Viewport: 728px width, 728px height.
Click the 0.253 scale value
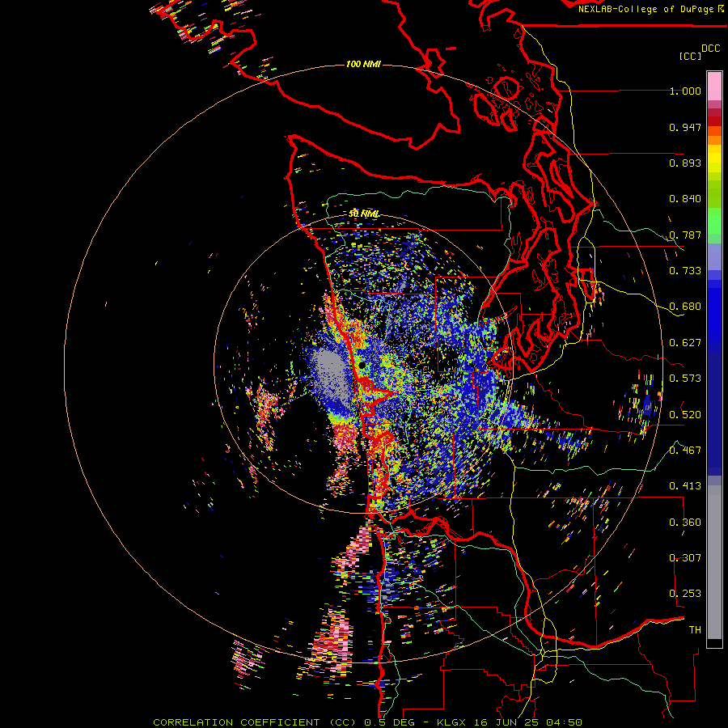[685, 594]
